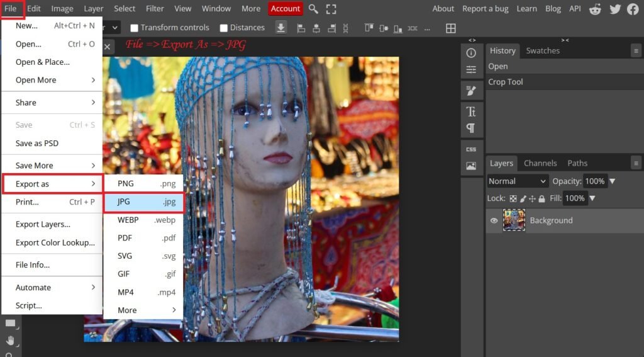Open the Character panel Tt icon
Screen dimensions: 644x357
[470, 111]
